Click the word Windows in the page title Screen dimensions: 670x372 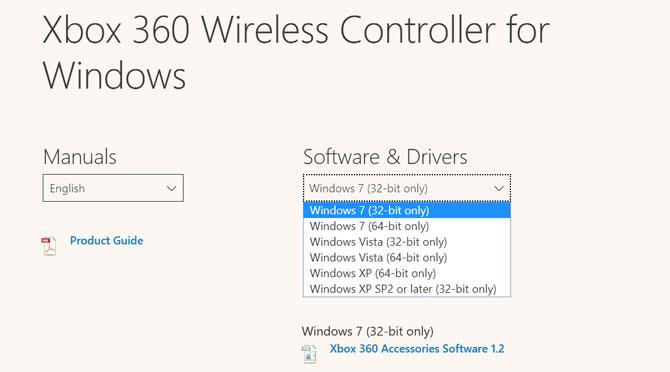pyautogui.click(x=114, y=75)
